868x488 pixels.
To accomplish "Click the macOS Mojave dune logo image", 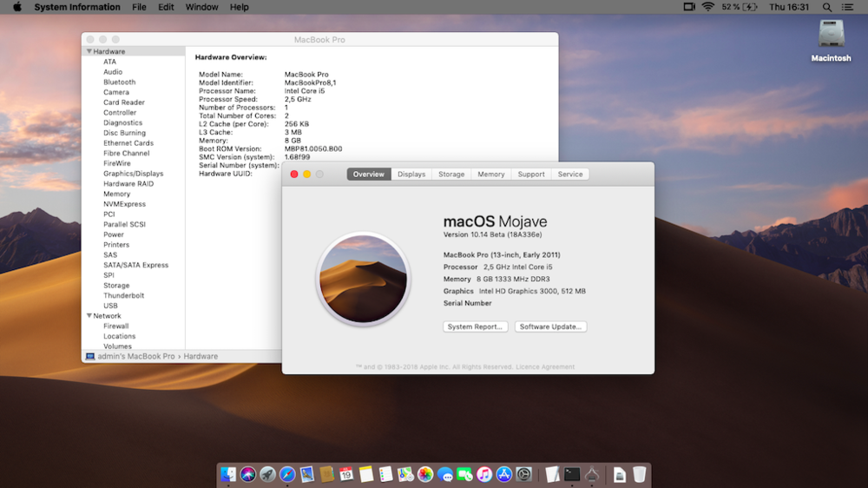I will coord(363,279).
